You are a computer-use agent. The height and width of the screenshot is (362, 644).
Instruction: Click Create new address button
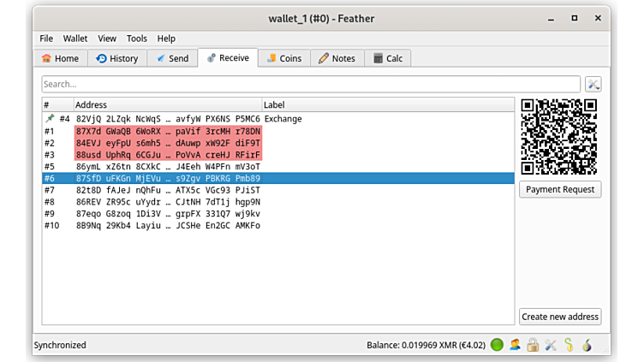click(x=560, y=317)
